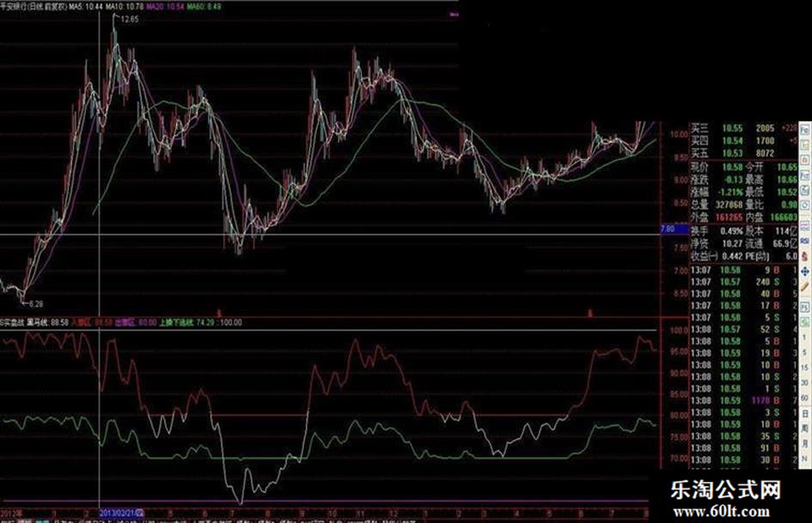Select the 月 monthly period button

805,444
